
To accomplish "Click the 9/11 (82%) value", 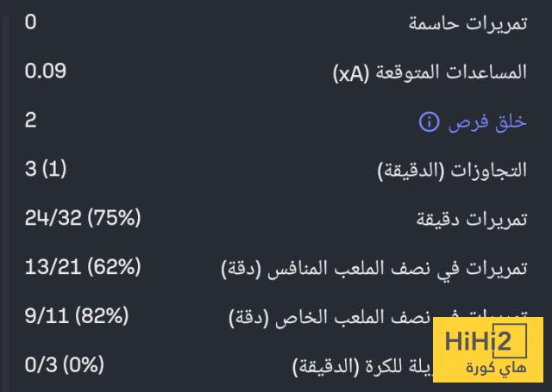I will pos(77,316).
